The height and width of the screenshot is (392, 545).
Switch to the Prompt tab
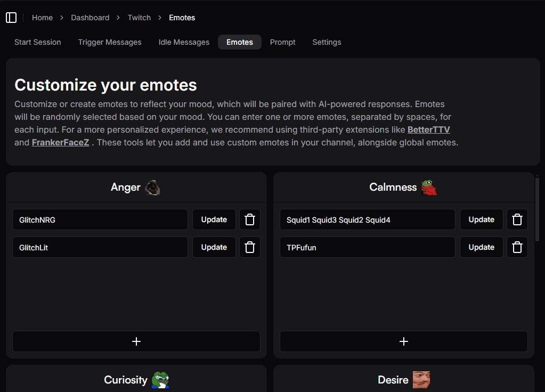point(282,42)
